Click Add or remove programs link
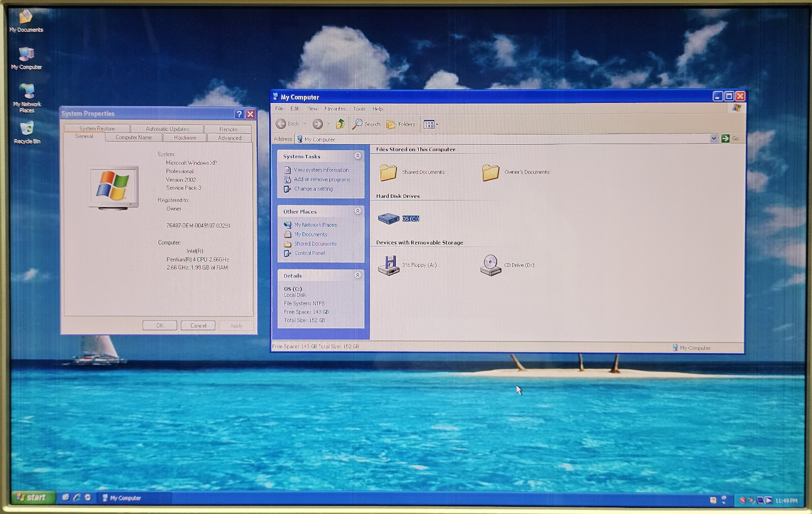 (x=322, y=179)
